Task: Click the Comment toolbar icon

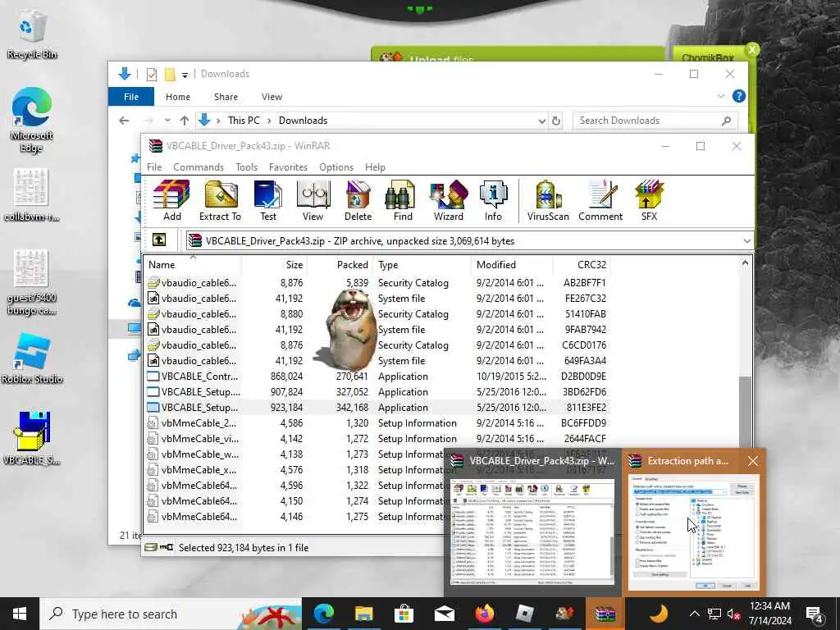Action: pyautogui.click(x=600, y=200)
